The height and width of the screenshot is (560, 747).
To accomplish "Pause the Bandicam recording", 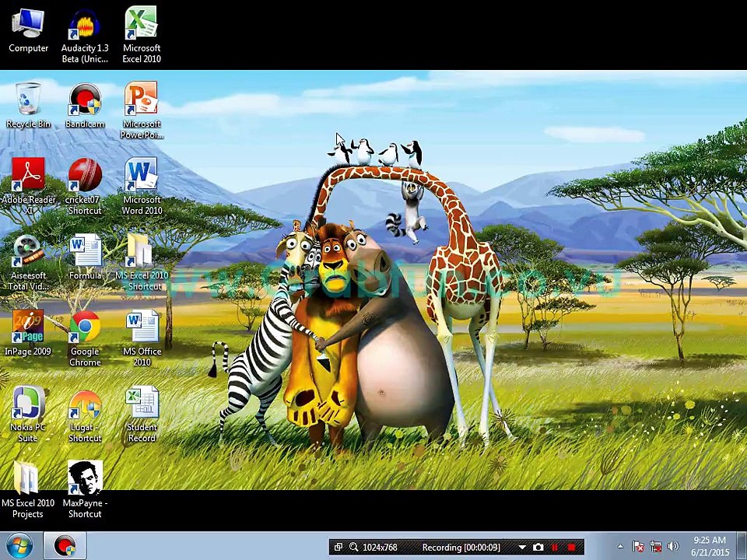I will pyautogui.click(x=555, y=547).
